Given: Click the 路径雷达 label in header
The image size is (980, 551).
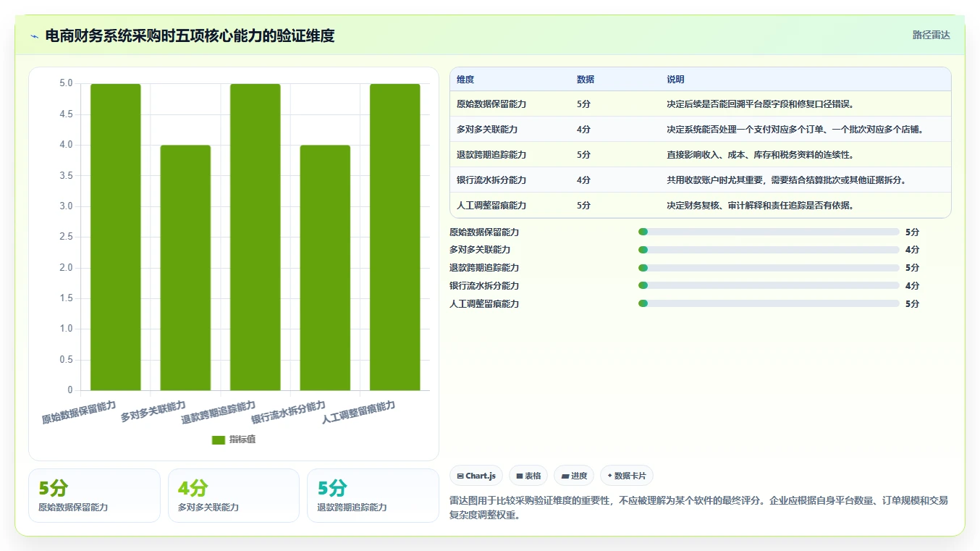Looking at the screenshot, I should tap(931, 35).
